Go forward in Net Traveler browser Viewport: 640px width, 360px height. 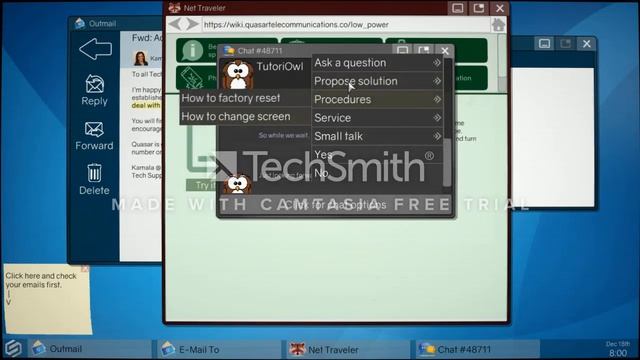[192, 24]
